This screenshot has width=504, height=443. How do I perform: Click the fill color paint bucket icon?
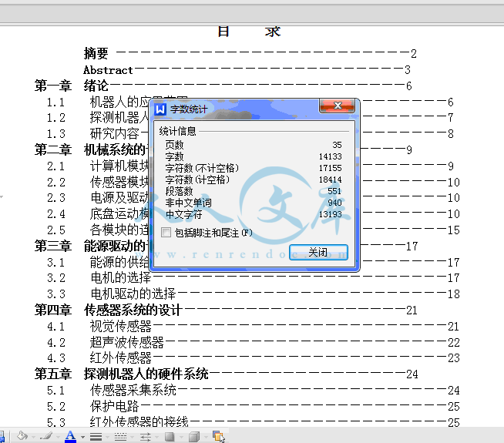click(22, 436)
